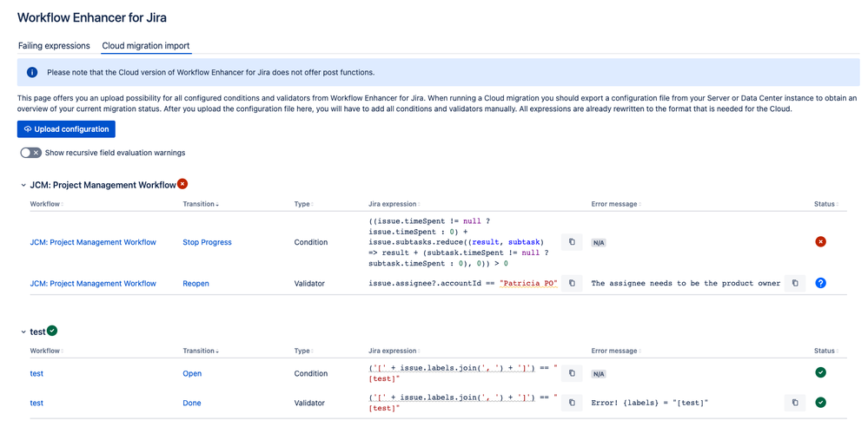
Task: Copy the Reopen Jira expression
Action: coord(572,283)
